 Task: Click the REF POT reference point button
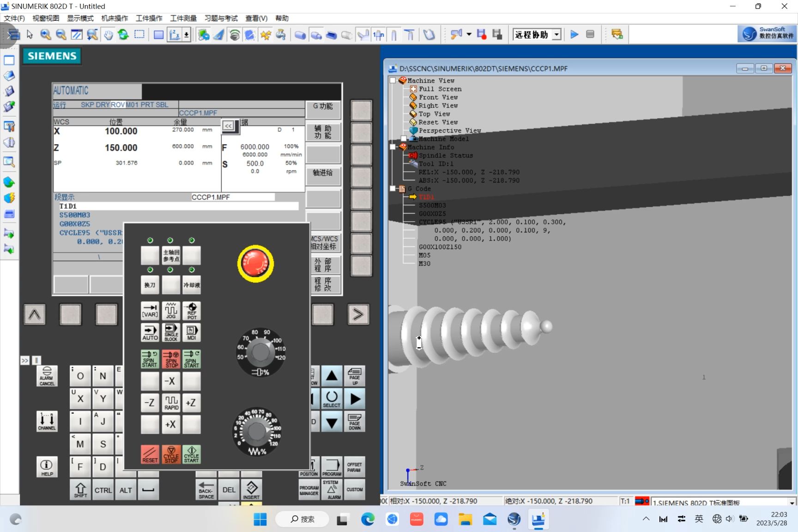click(192, 311)
